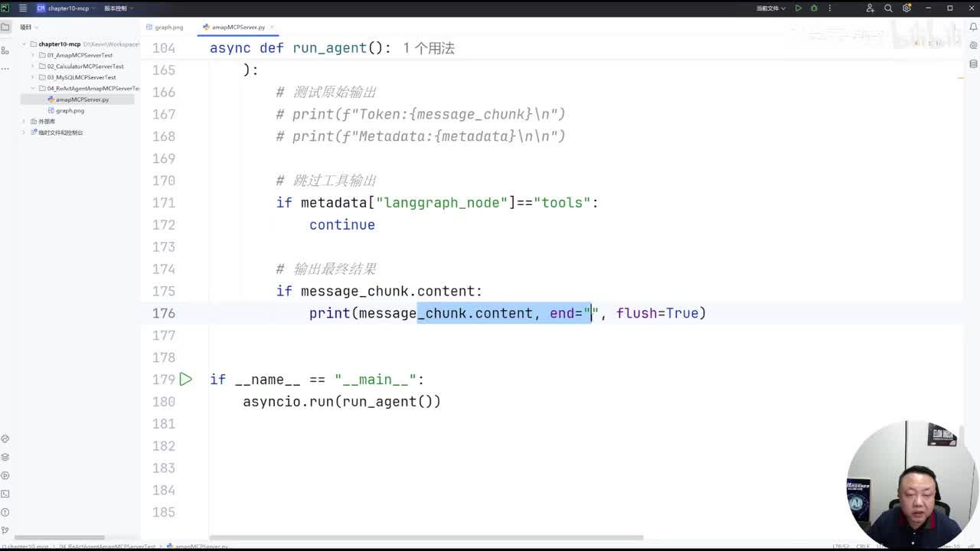Viewport: 980px width, 551px height.
Task: Click the horizontal scrollbar of the editor
Action: [426, 537]
